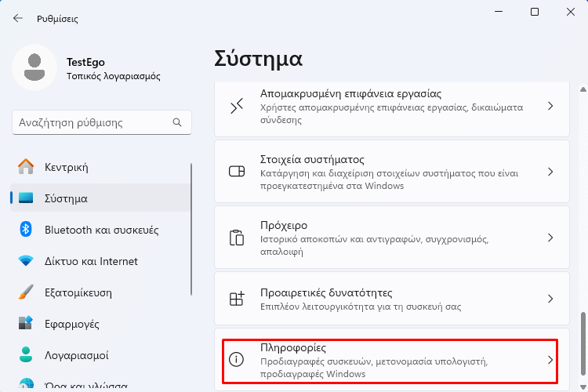Click the Εφαρμογές apps icon
This screenshot has width=588, height=392.
[26, 323]
